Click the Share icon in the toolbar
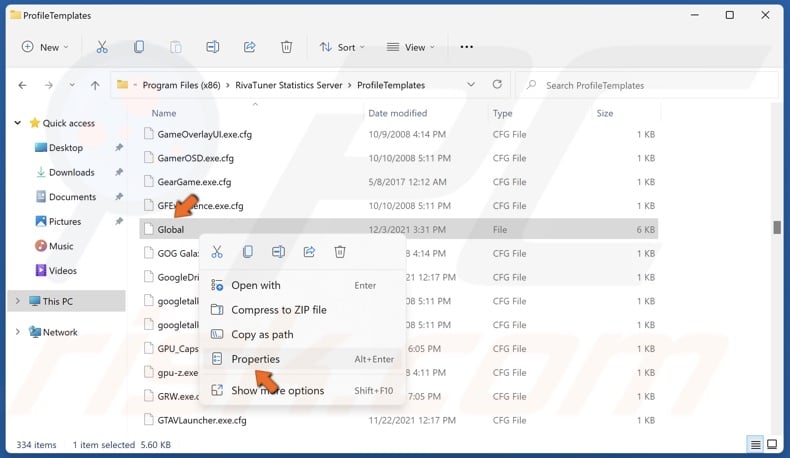 pos(249,47)
